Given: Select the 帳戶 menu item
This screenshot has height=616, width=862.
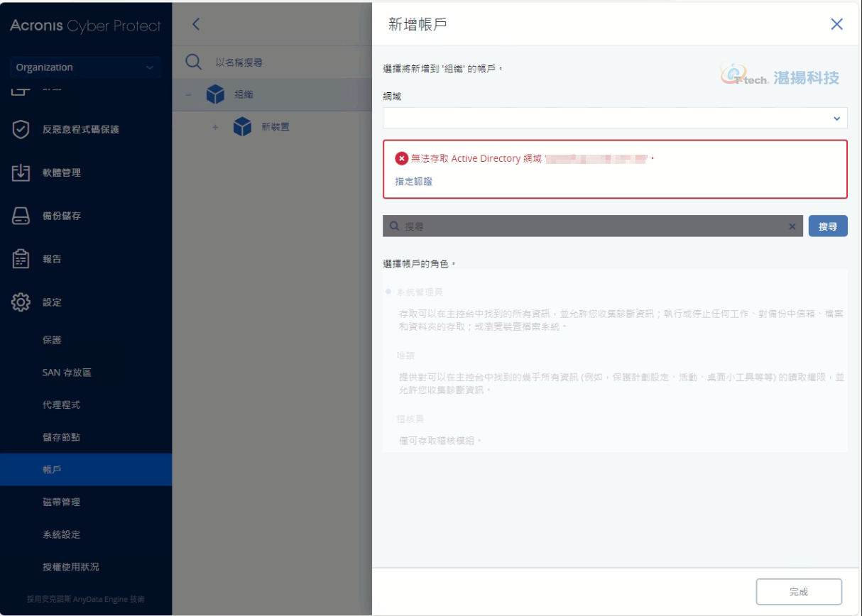Looking at the screenshot, I should point(86,470).
